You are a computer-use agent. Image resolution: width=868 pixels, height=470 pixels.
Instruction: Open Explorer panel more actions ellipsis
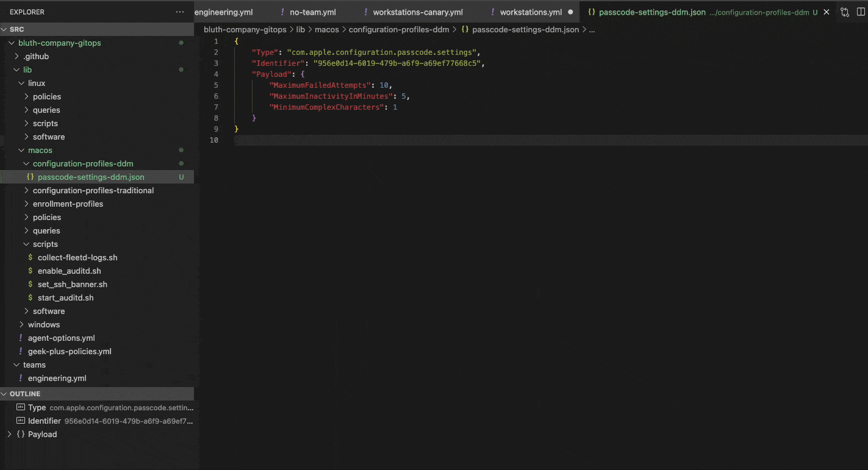[x=179, y=12]
